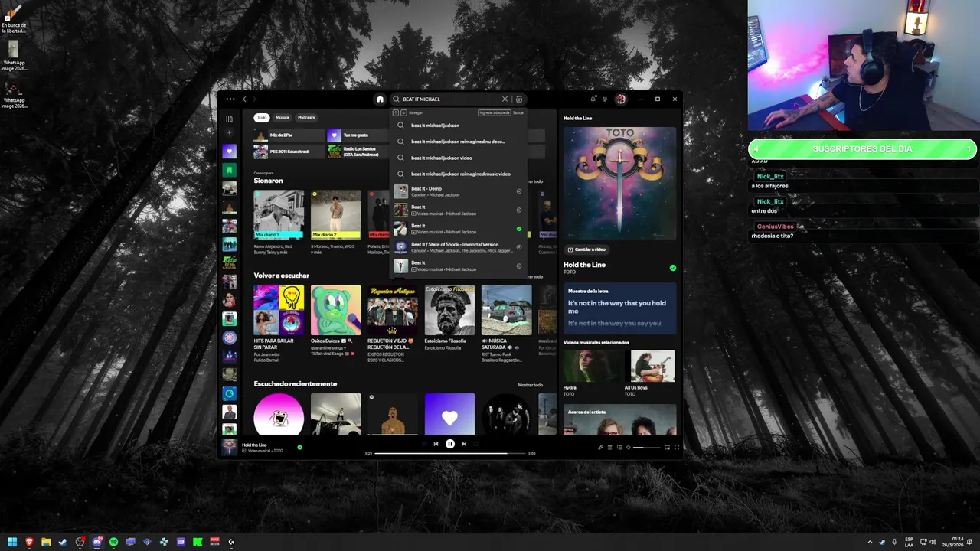Toggle shuffle in player bar
980x551 pixels.
[424, 444]
